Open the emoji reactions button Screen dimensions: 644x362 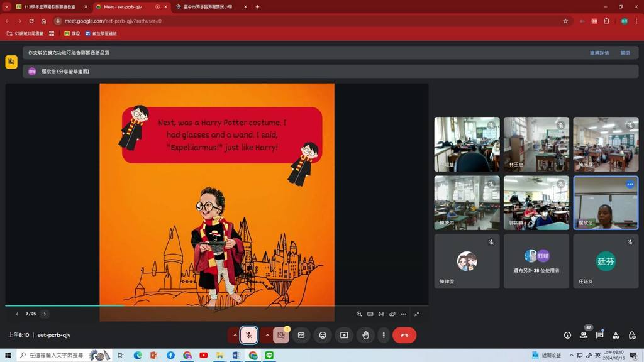(323, 335)
